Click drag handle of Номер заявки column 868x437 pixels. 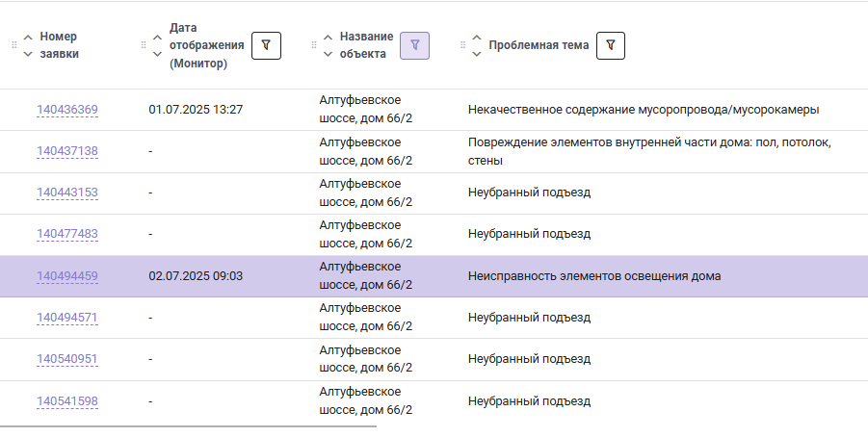[14, 45]
